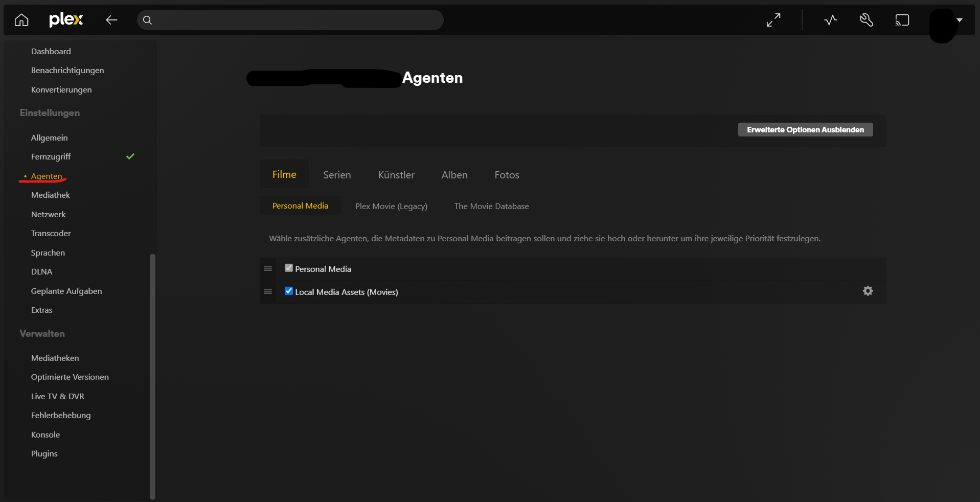Open Transcoder settings

(51, 233)
